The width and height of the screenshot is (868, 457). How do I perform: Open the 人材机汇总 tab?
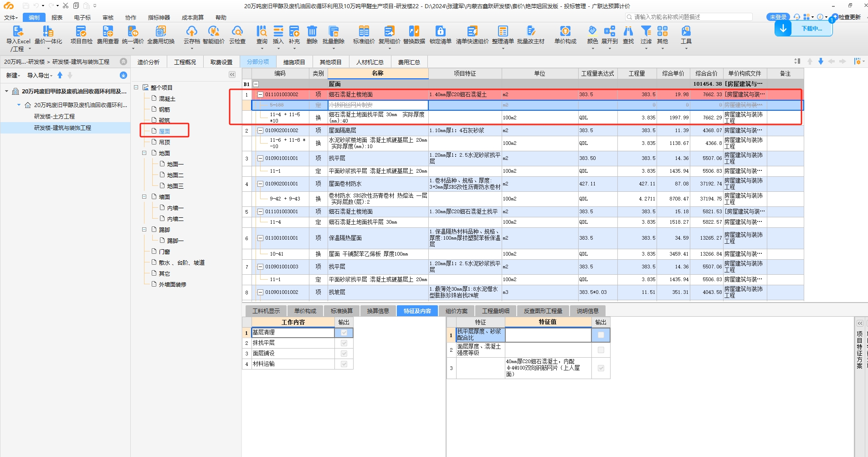pyautogui.click(x=370, y=62)
